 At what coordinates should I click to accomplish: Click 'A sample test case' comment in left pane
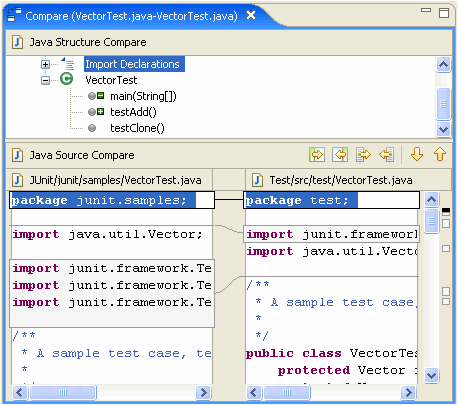tap(116, 353)
